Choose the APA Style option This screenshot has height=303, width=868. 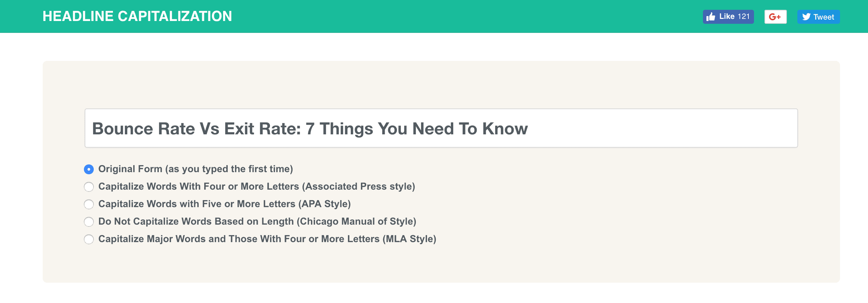tap(89, 204)
